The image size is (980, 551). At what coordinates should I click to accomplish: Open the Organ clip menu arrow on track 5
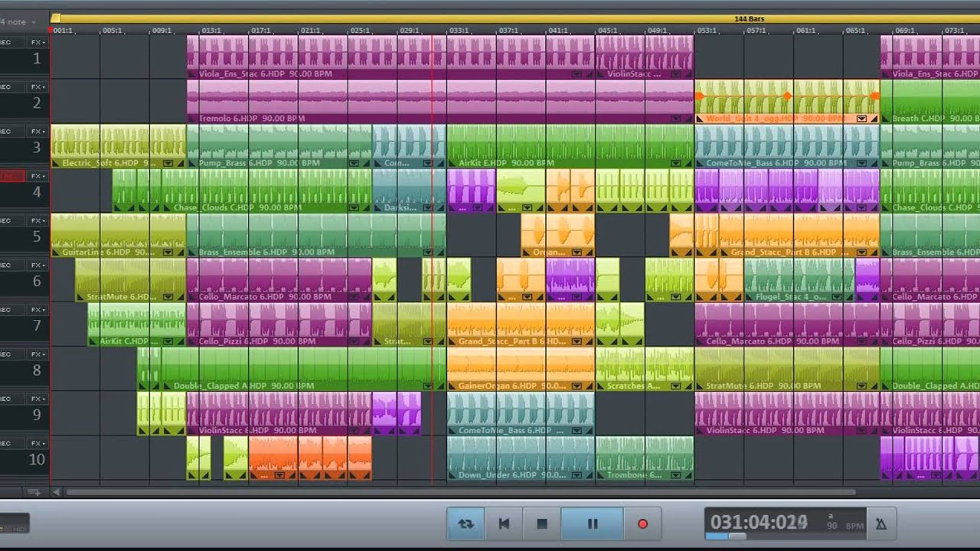pos(577,252)
